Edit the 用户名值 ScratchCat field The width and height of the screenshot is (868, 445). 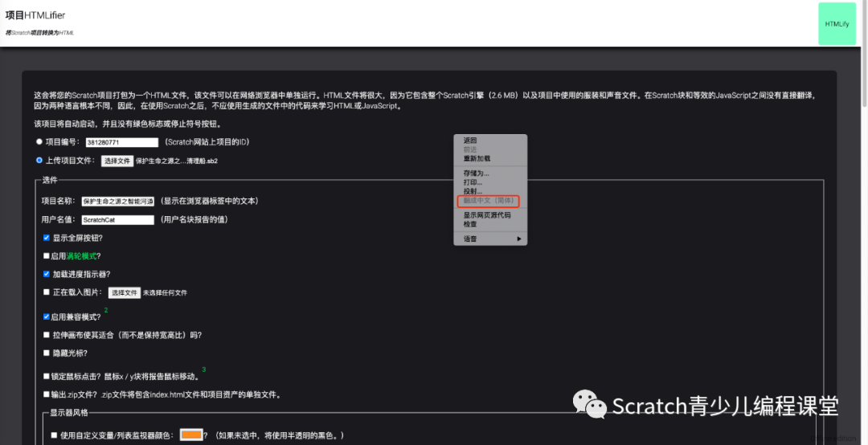click(118, 220)
